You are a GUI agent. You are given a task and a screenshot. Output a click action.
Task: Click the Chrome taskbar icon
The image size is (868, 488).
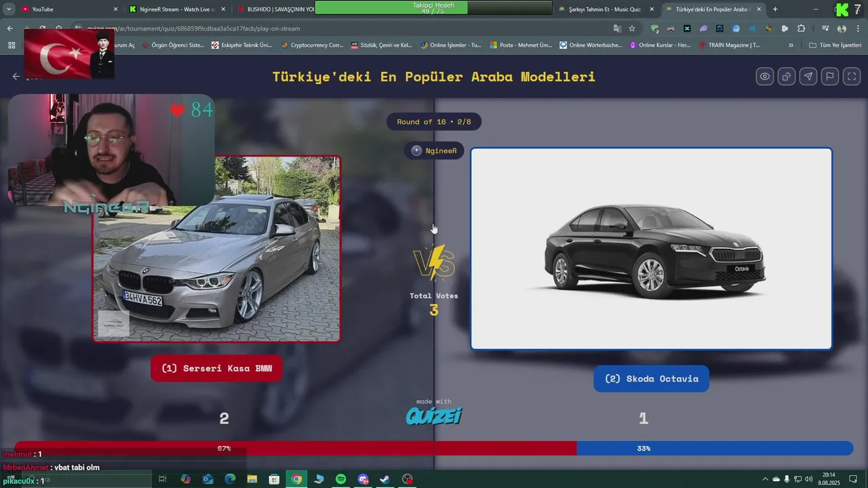point(296,479)
